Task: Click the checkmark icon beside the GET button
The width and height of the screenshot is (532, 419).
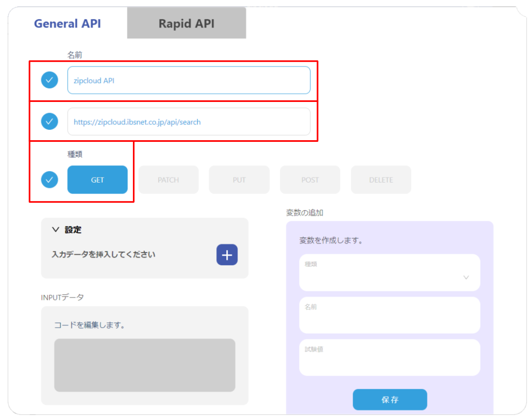Action: pos(50,180)
